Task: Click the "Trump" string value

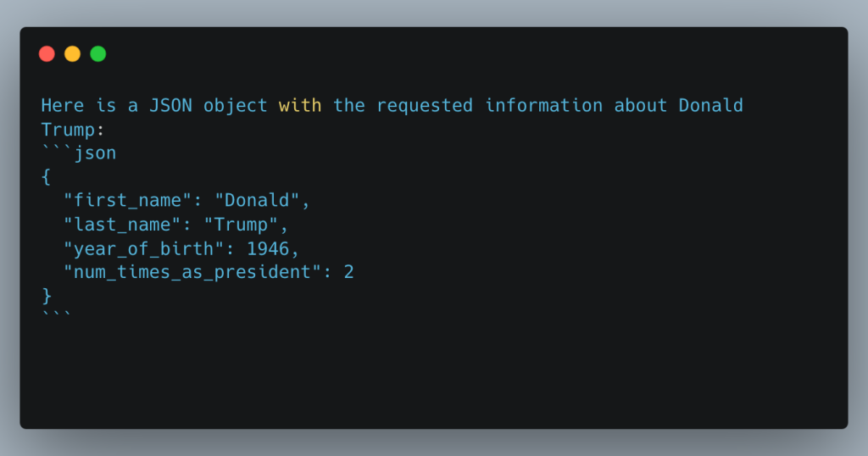Action: pyautogui.click(x=241, y=225)
